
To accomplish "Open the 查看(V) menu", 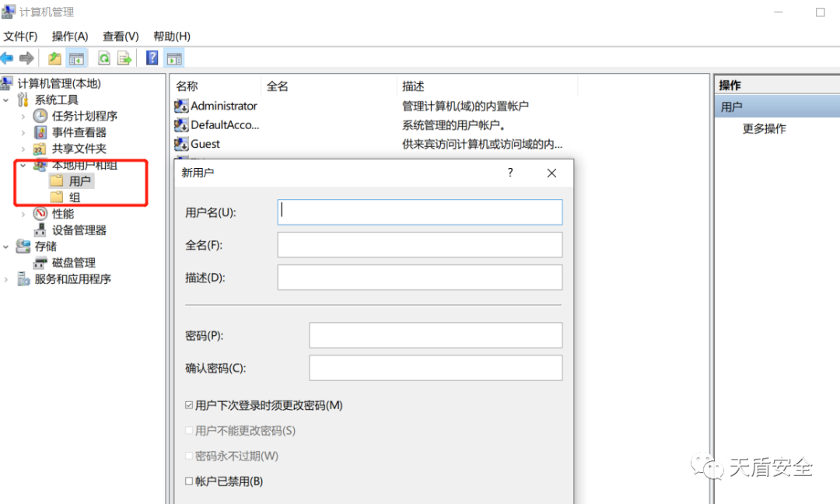I will [121, 37].
